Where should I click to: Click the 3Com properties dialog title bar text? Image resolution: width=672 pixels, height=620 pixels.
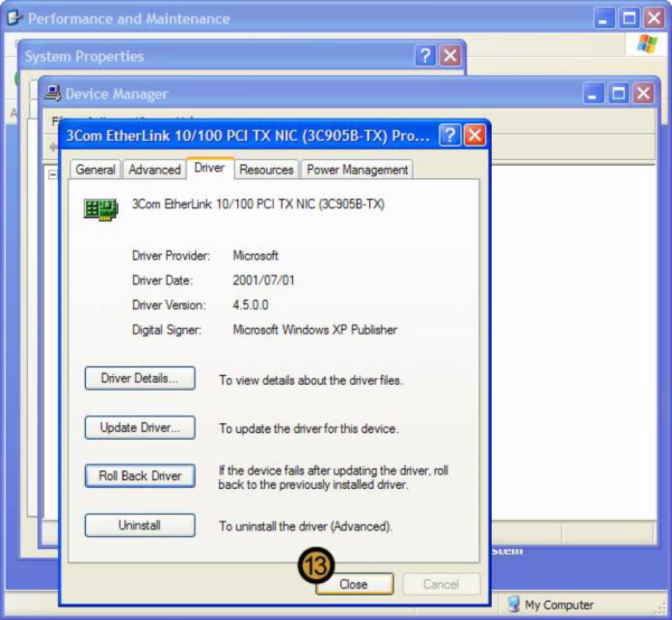coord(248,136)
